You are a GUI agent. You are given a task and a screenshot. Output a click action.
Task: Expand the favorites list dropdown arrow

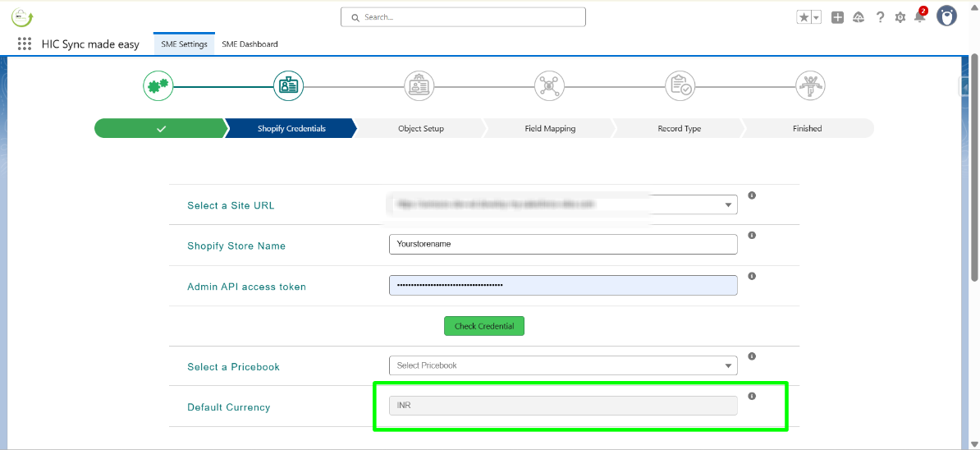pos(816,17)
